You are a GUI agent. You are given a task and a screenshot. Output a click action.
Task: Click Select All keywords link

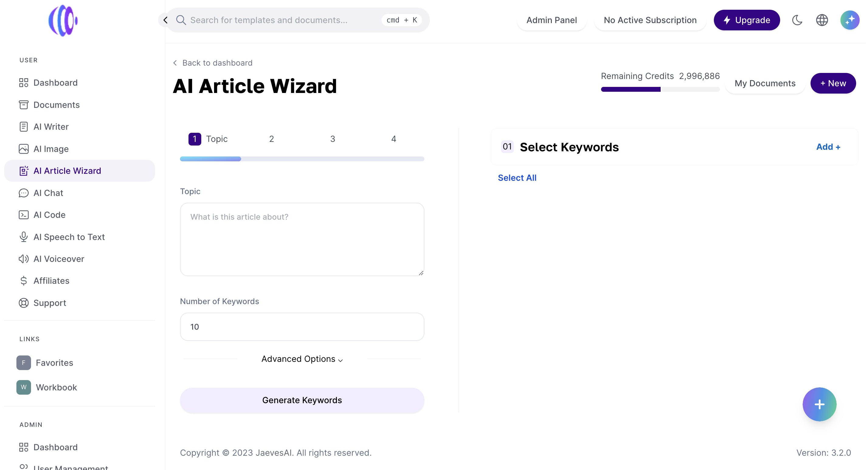(517, 178)
